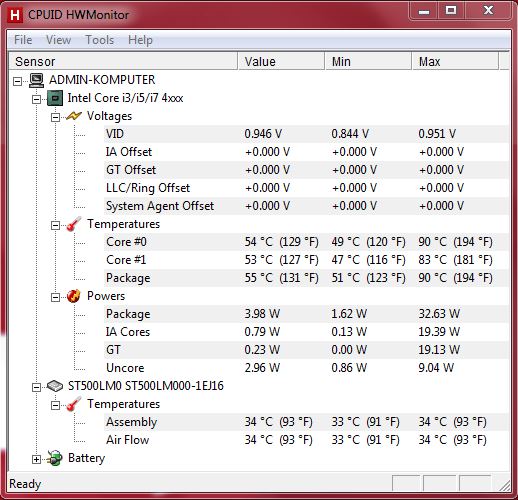Select the Package power row
This screenshot has height=500, width=518.
(x=307, y=314)
